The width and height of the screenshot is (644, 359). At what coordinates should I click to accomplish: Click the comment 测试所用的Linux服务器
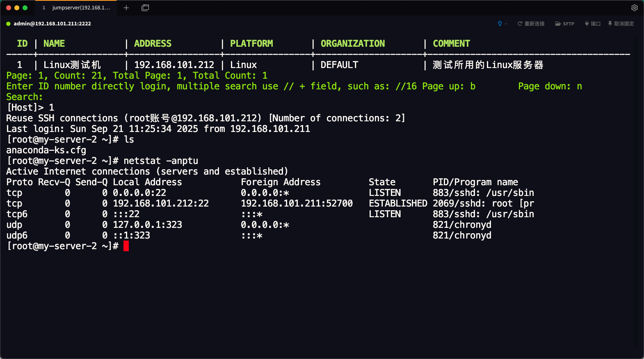pyautogui.click(x=488, y=65)
